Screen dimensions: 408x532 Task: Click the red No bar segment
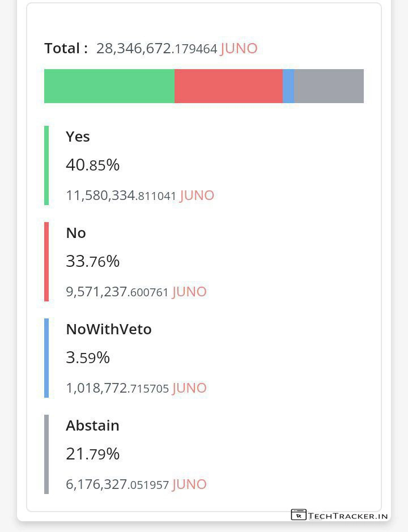click(228, 86)
